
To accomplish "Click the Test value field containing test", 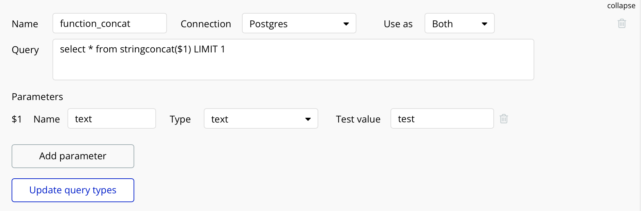I will coord(442,118).
